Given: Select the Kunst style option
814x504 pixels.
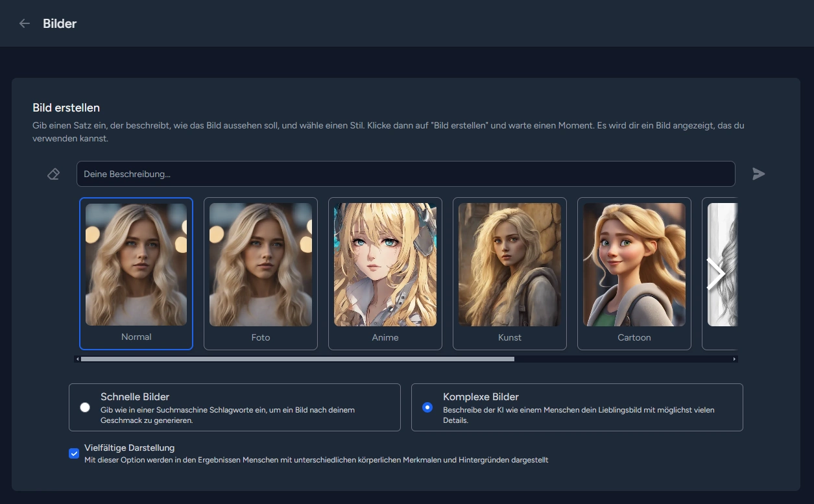Looking at the screenshot, I should tap(510, 273).
